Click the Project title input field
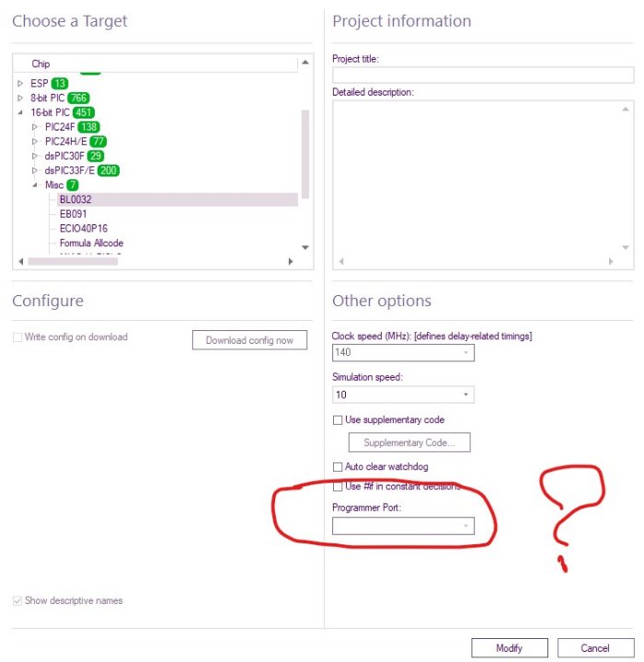Viewport: 644px width, 662px height. pos(482,75)
